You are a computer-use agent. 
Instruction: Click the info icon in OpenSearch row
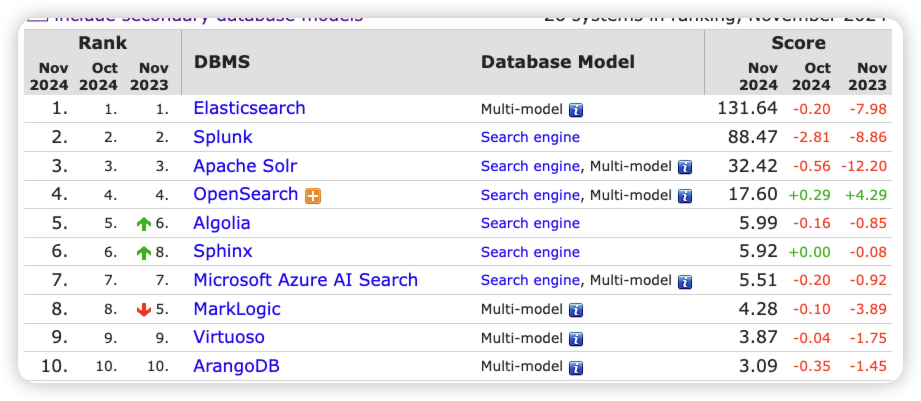tap(684, 196)
